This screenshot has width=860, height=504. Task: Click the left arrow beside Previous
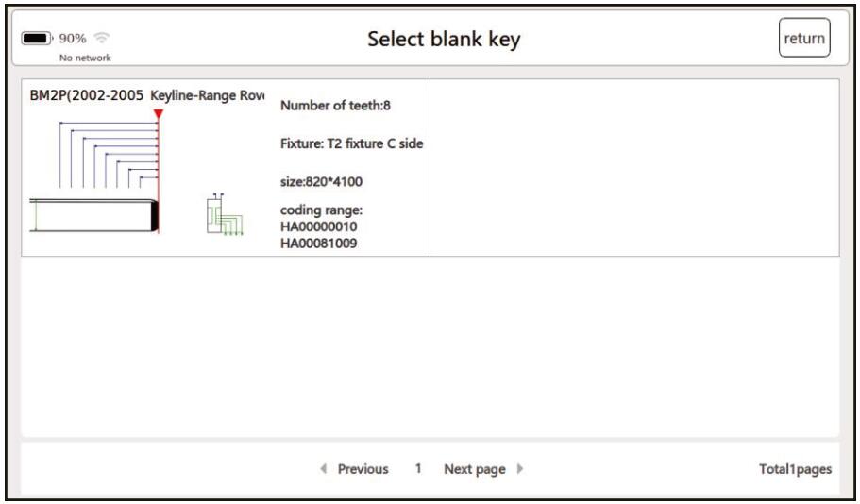324,468
